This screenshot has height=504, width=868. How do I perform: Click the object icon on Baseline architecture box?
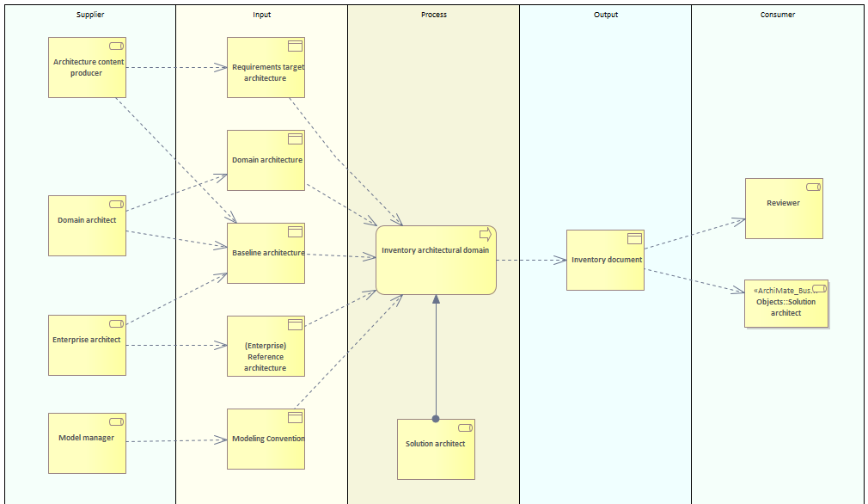pos(295,232)
